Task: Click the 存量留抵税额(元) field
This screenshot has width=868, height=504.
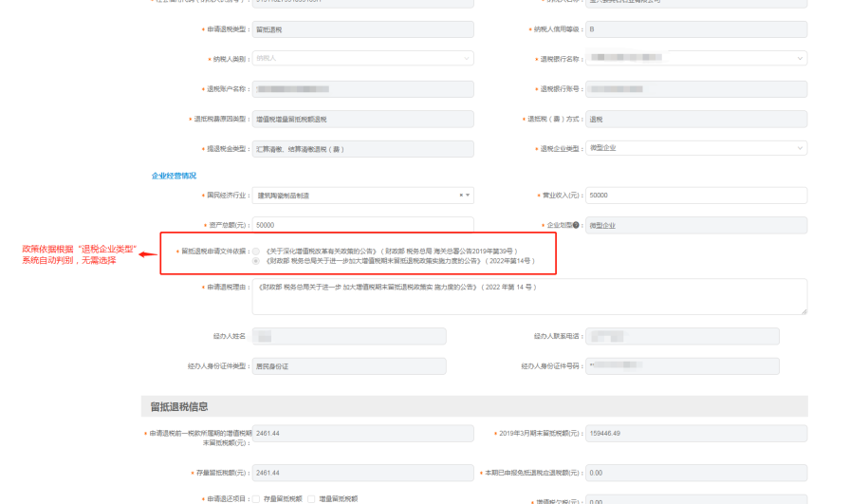Action: click(x=362, y=473)
